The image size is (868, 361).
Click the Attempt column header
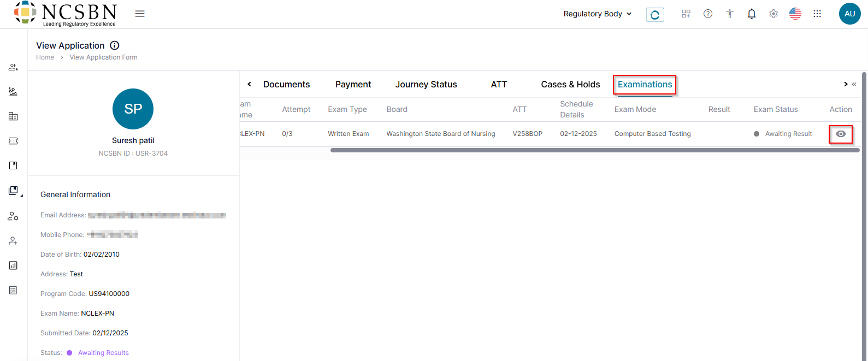[296, 109]
